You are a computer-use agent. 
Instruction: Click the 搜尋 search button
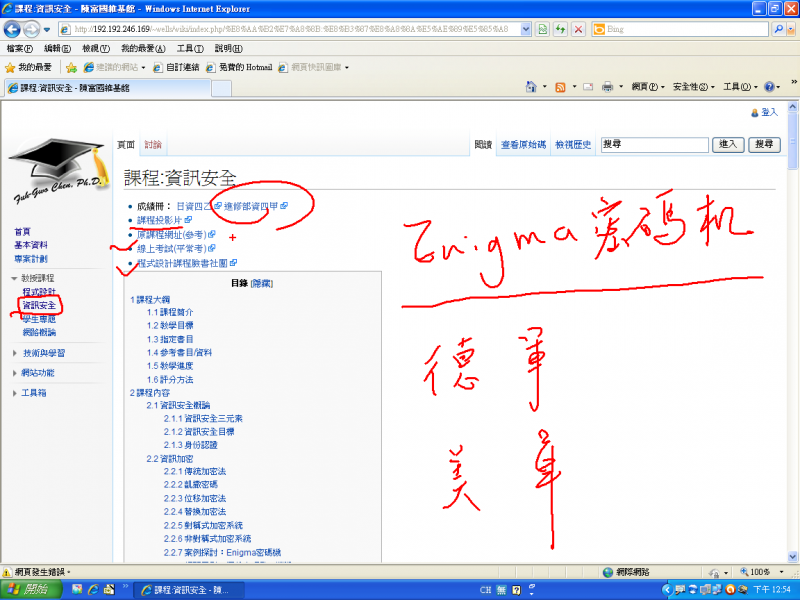point(765,144)
